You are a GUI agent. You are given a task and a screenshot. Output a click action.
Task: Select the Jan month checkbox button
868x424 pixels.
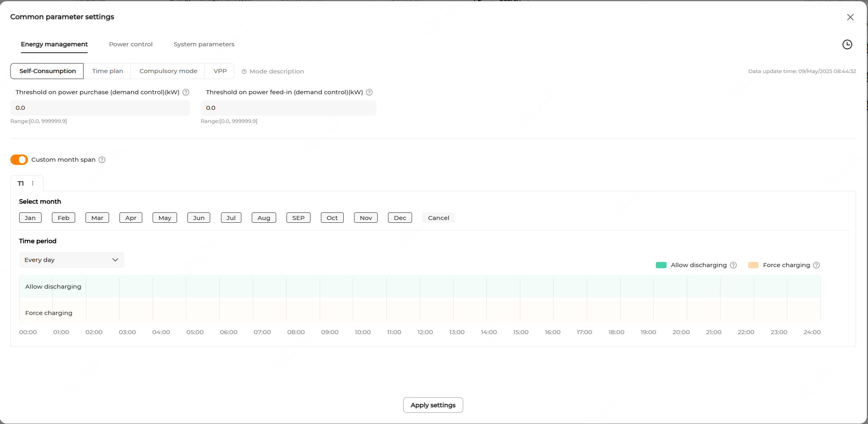pyautogui.click(x=30, y=218)
